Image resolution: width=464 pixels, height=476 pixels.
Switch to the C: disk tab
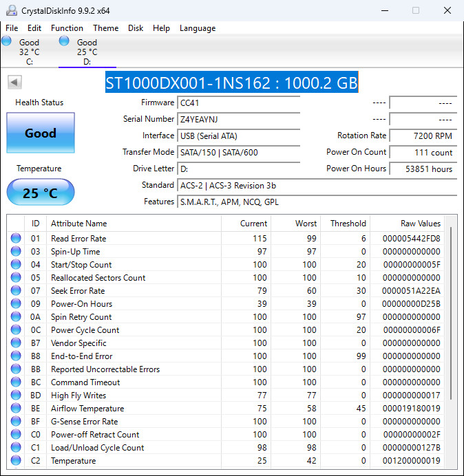[x=29, y=52]
